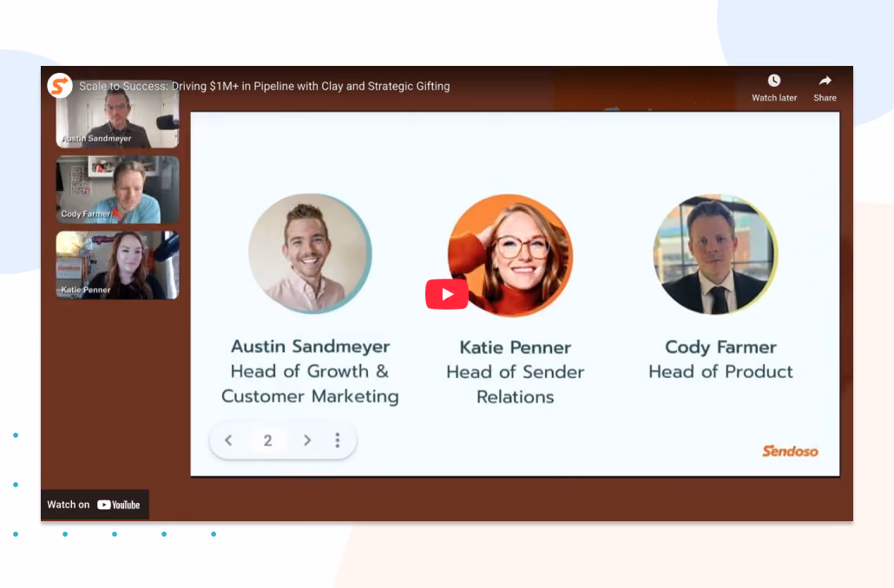
Task: Open the Sendoso channel logo
Action: (59, 86)
